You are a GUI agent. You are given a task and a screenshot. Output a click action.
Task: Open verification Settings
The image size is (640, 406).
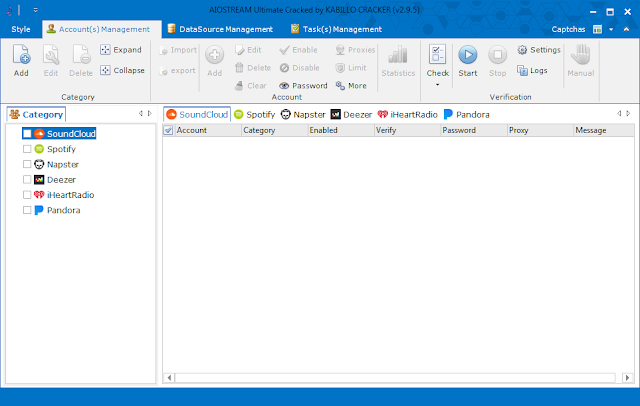[539, 50]
